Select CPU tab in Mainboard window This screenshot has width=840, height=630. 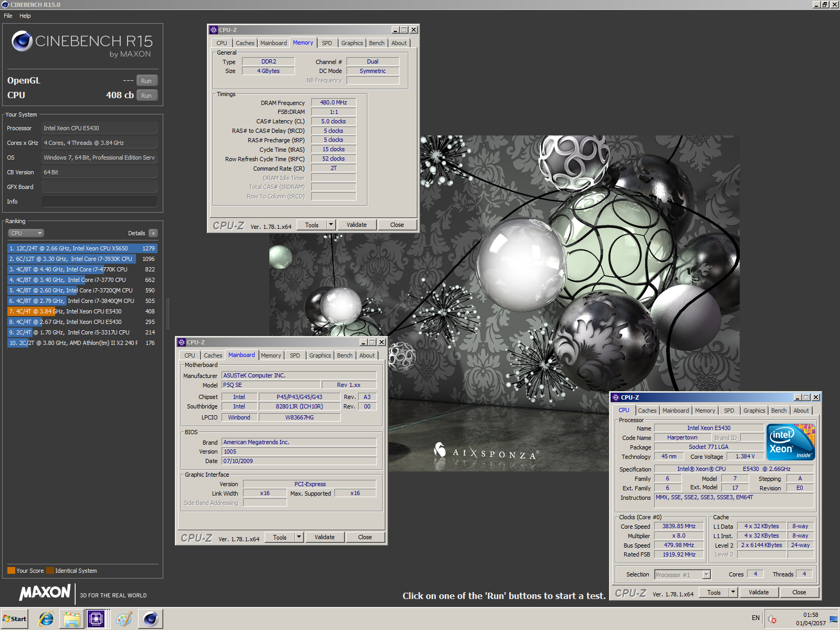pos(190,355)
